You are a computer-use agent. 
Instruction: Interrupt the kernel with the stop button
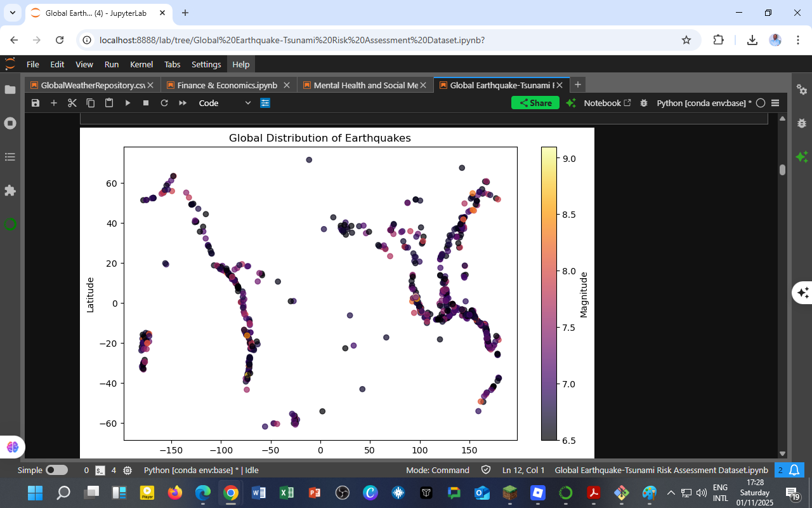click(146, 102)
